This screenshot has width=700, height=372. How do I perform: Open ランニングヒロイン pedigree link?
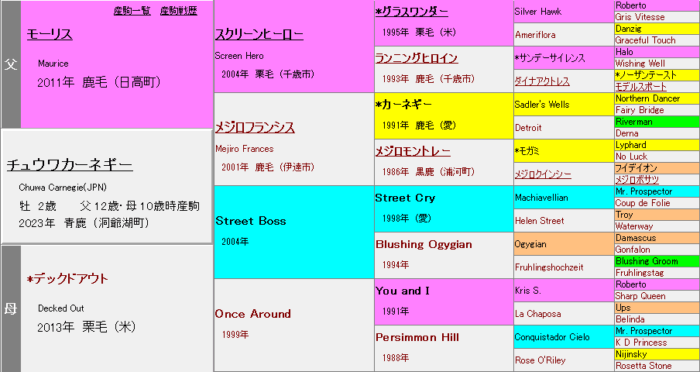click(417, 59)
